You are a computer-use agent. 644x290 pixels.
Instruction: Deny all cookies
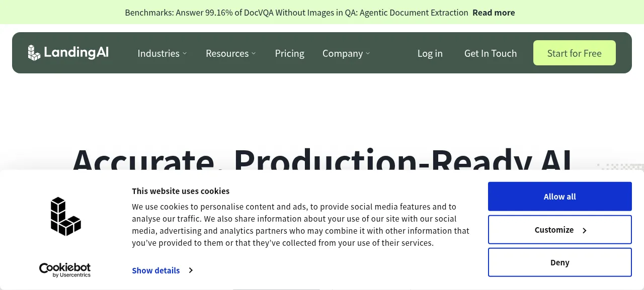(560, 262)
